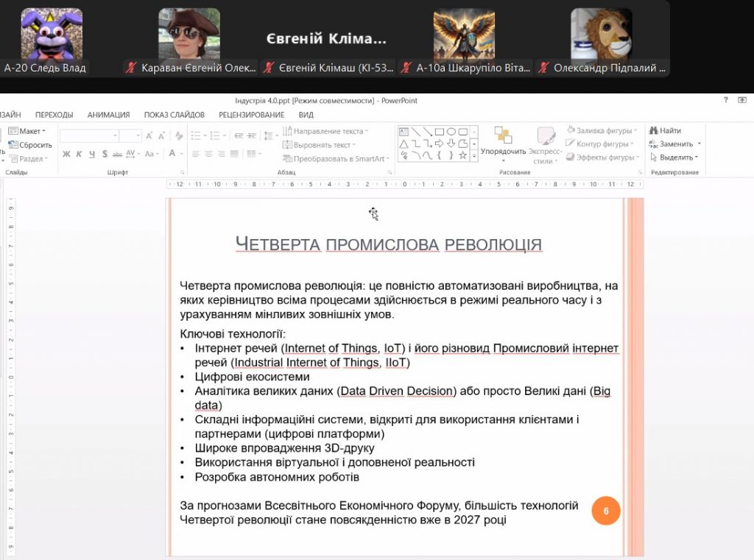Select Караван Євгеній participant video tile
Image resolution: width=754 pixels, height=560 pixels.
189,42
